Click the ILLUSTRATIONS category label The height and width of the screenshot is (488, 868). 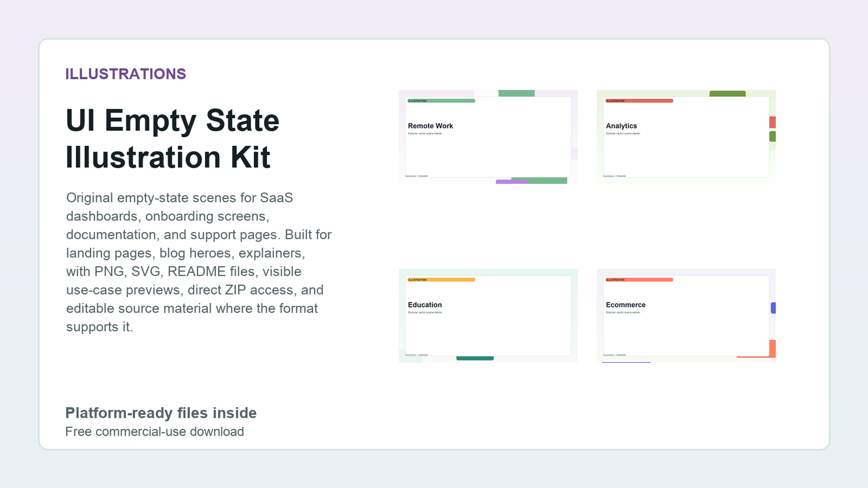[x=125, y=74]
